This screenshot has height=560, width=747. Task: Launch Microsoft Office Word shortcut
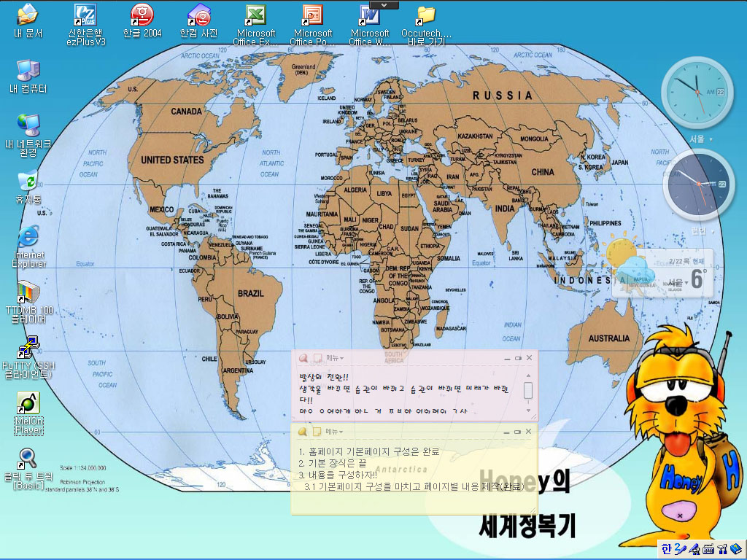pyautogui.click(x=369, y=25)
